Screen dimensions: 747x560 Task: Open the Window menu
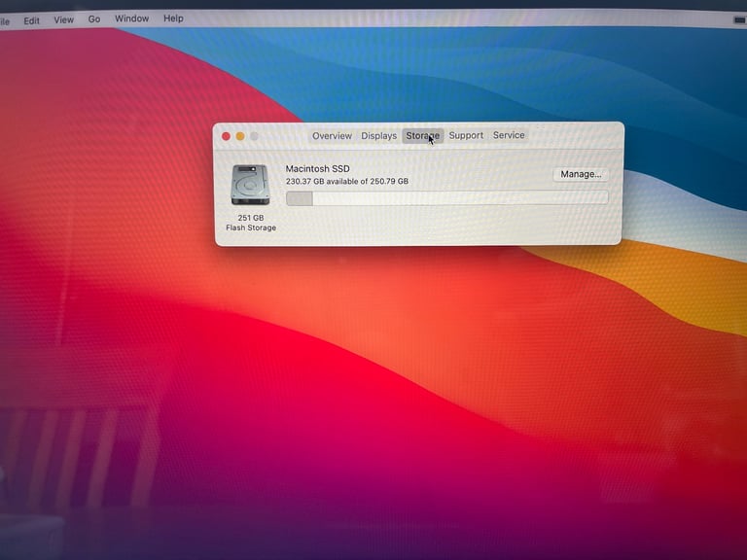[x=131, y=18]
